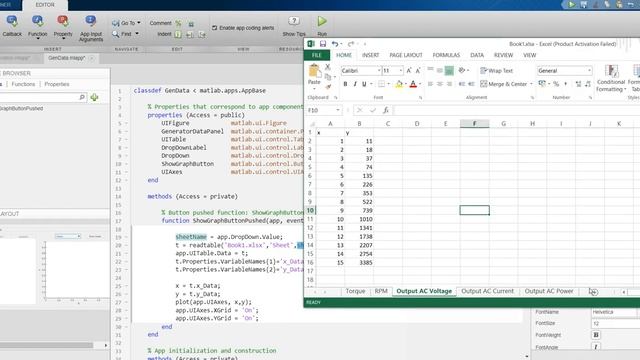Click the Undo arrow in Excel

(x=335, y=44)
